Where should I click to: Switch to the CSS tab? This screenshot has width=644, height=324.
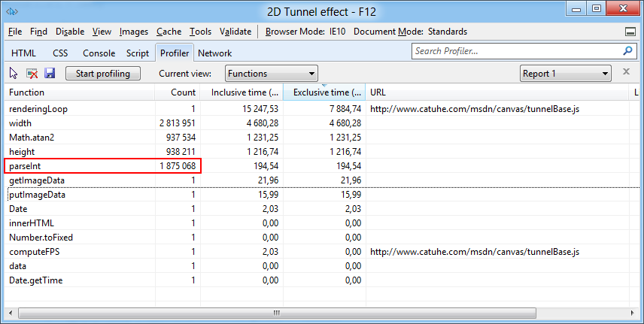coord(60,53)
